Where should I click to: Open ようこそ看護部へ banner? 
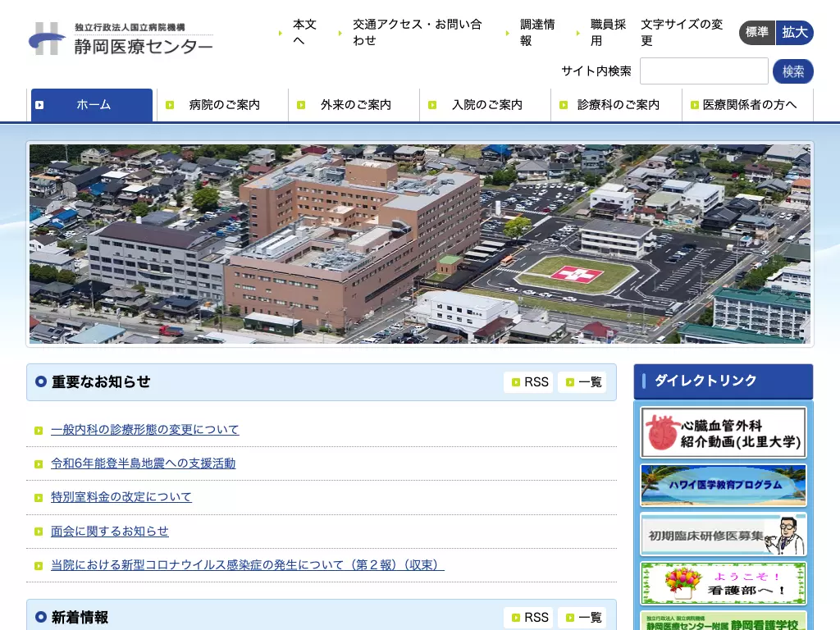point(724,583)
